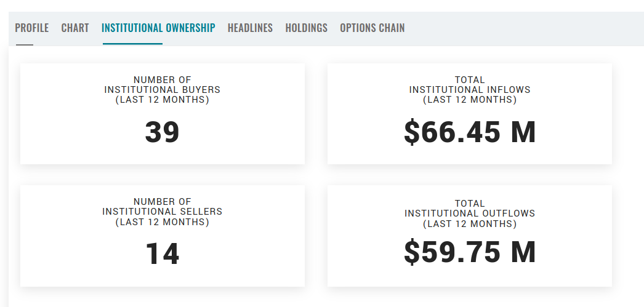Click the Total Institutional Outflows heading
The image size is (644, 307).
(x=470, y=209)
